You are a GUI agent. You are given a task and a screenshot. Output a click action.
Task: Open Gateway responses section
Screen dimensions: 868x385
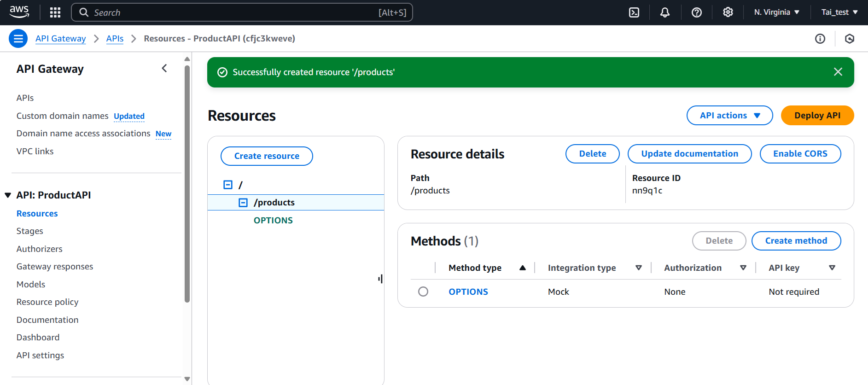coord(55,267)
